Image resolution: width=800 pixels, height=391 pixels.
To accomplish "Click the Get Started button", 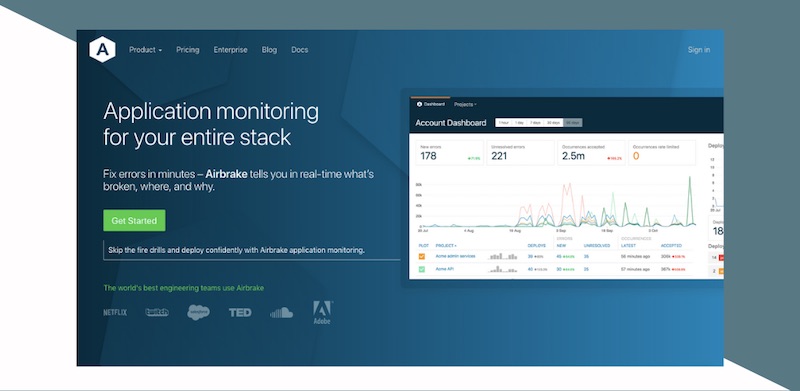I will pos(134,221).
